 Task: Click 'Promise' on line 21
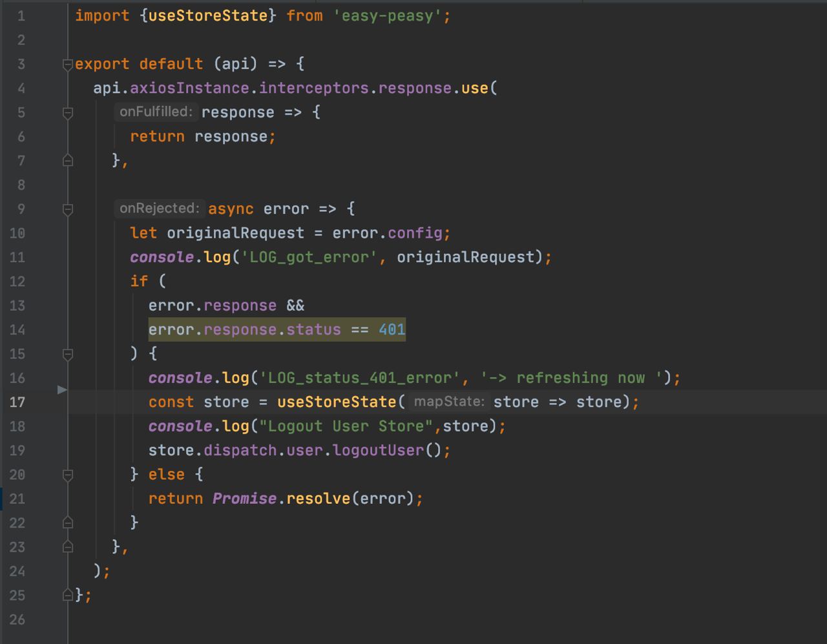click(245, 498)
